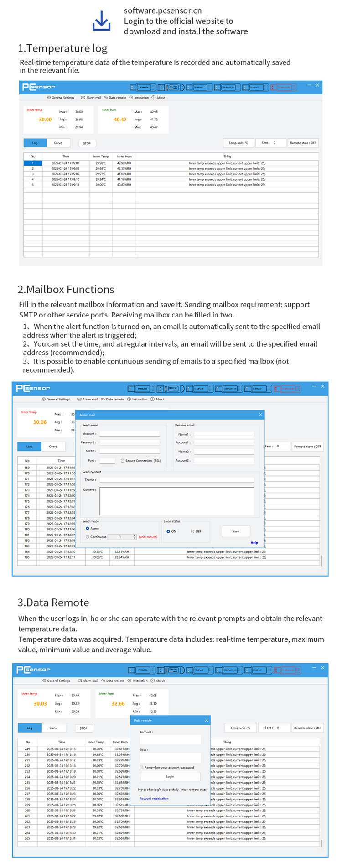Focus the SMTP server field
This screenshot has width=342, height=868.
[x=130, y=451]
